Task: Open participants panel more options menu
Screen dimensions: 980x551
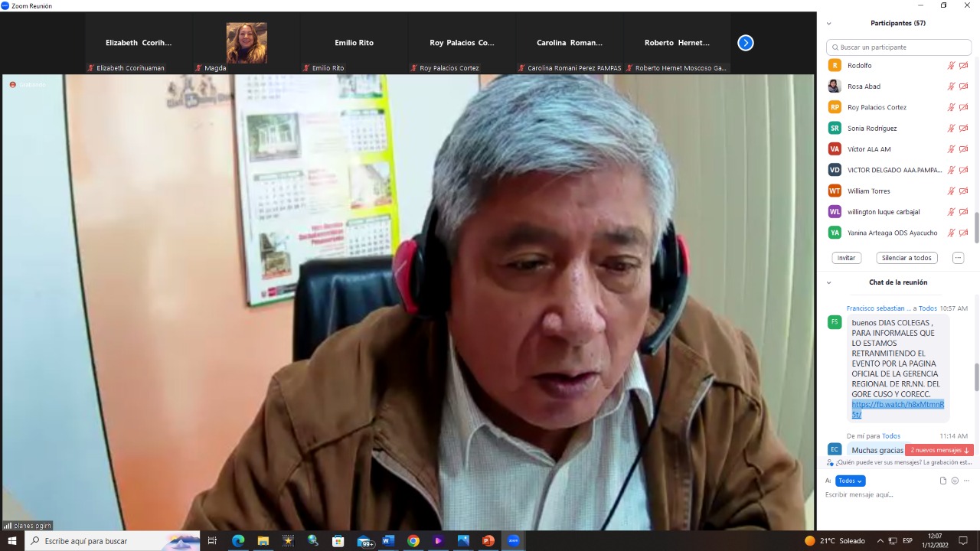Action: (958, 258)
